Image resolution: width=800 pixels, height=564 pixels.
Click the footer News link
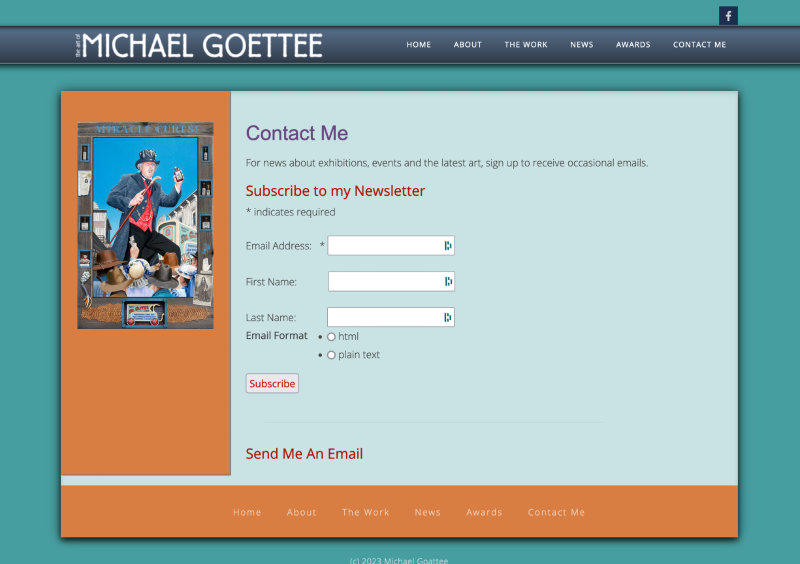(x=427, y=512)
